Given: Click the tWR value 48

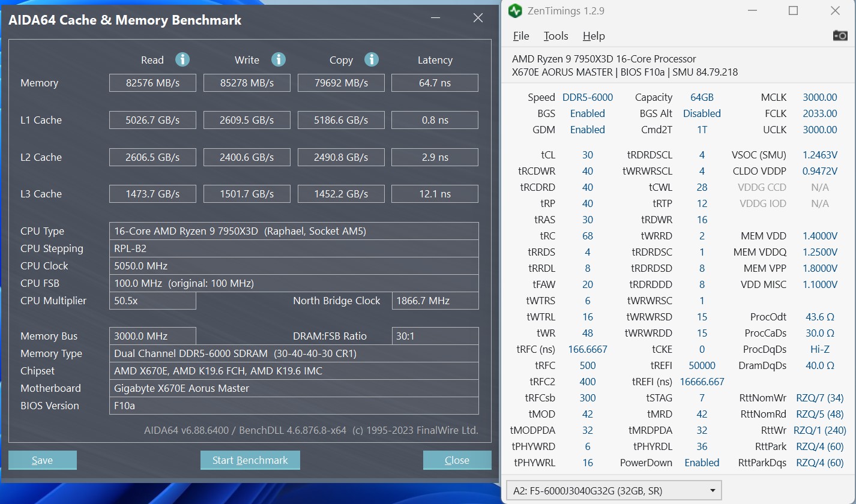Looking at the screenshot, I should [x=588, y=333].
